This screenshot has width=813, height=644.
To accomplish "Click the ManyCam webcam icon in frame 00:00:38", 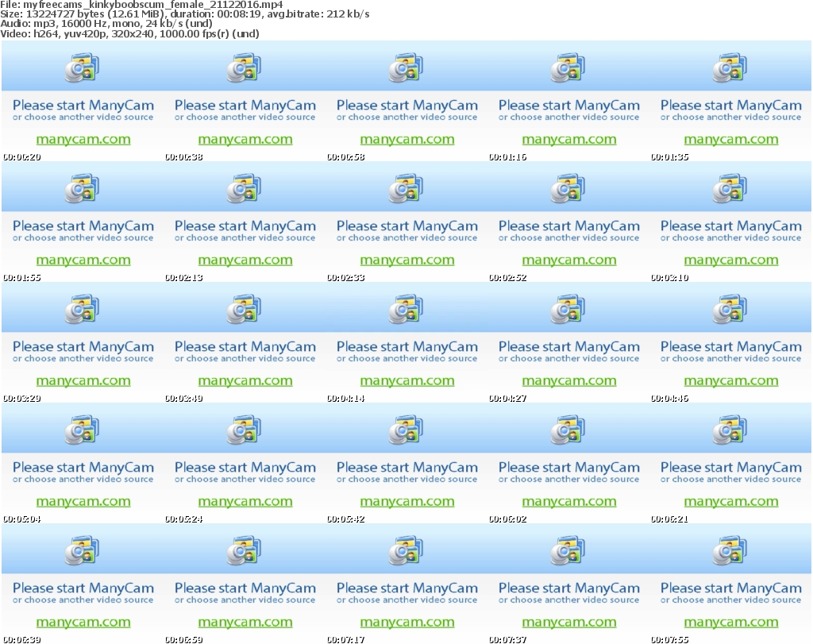I will click(244, 67).
